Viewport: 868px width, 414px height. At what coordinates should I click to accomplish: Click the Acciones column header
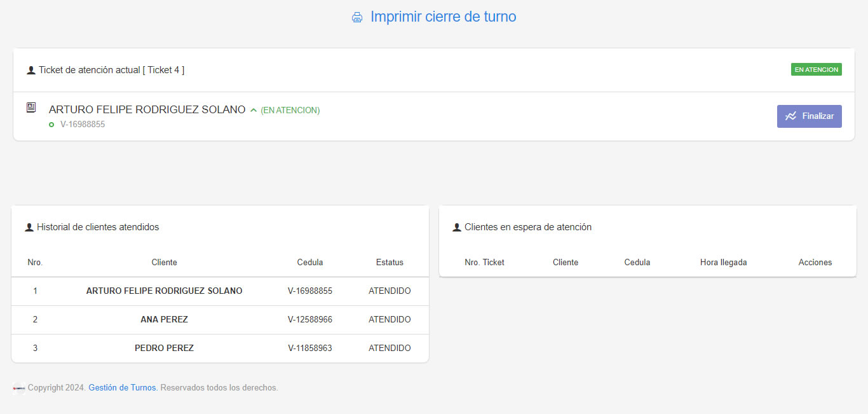tap(815, 262)
